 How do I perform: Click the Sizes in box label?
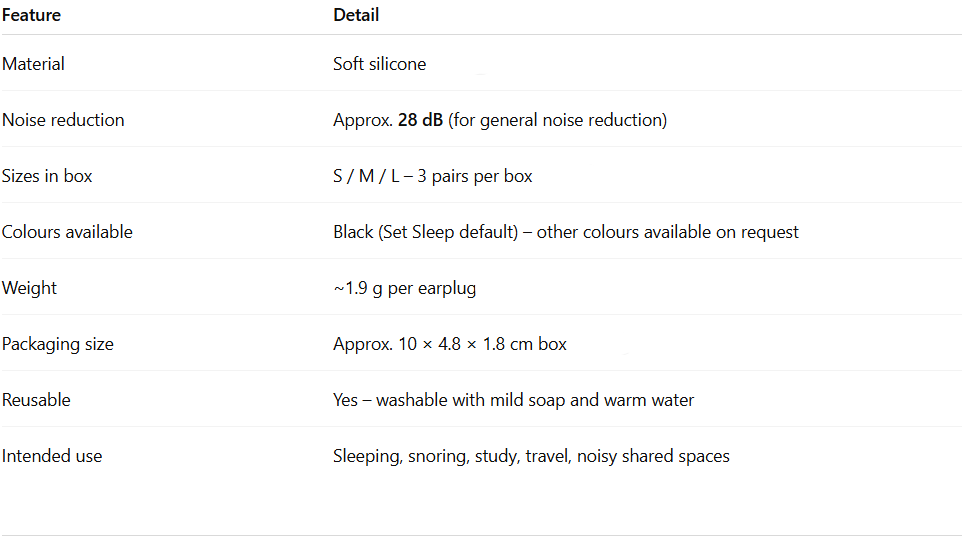[47, 176]
